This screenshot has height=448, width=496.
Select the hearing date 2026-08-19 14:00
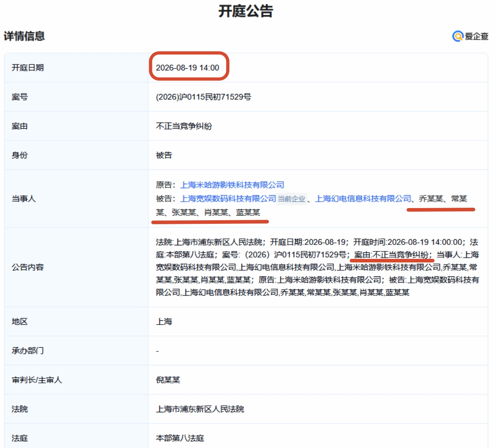tap(187, 68)
